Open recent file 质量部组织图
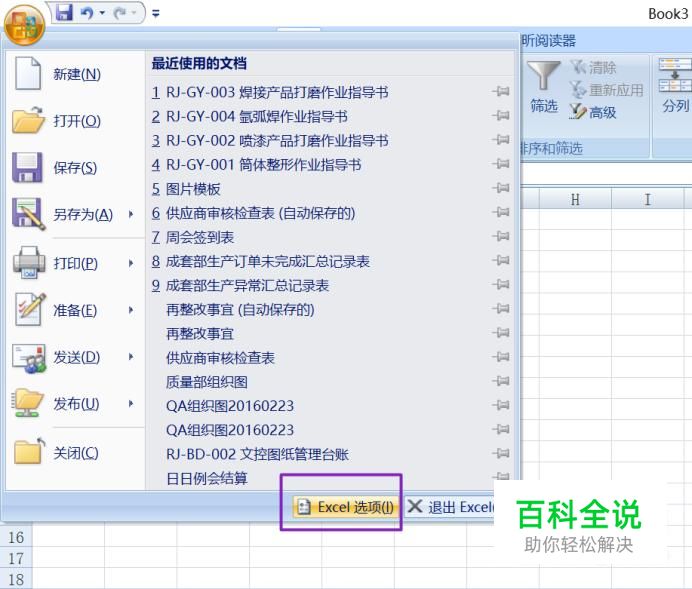Screen dimensions: 692x589 coord(207,382)
